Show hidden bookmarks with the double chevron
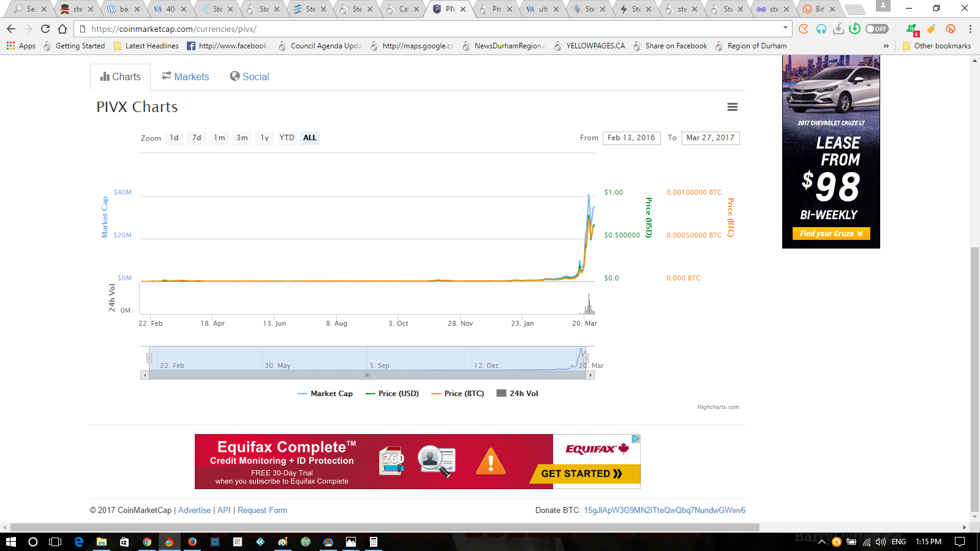 (x=886, y=46)
